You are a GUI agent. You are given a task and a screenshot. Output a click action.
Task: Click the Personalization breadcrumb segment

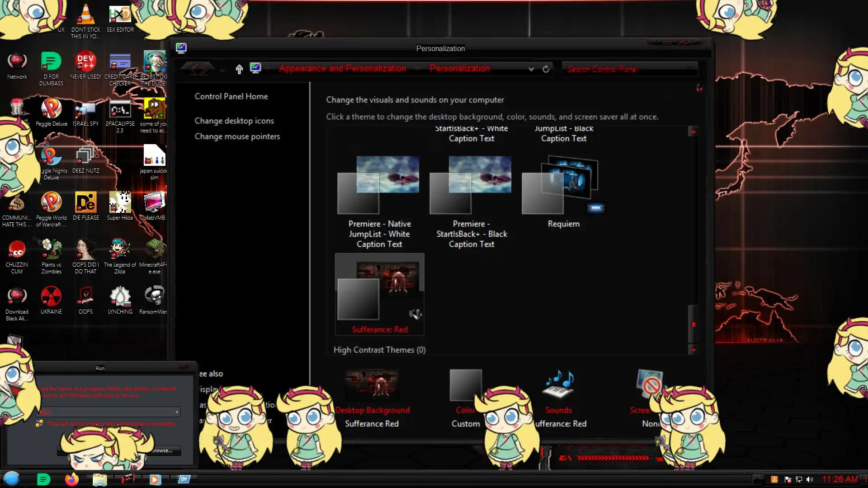(x=459, y=69)
